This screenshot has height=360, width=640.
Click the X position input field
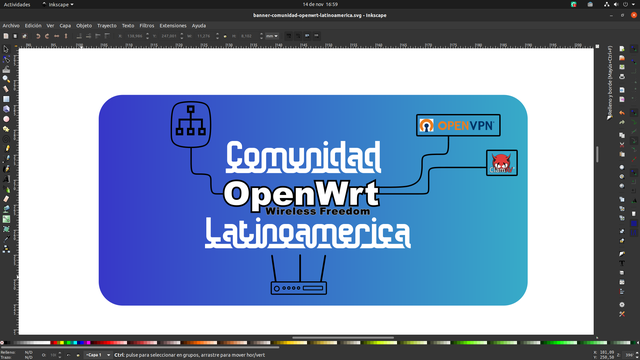coord(134,36)
